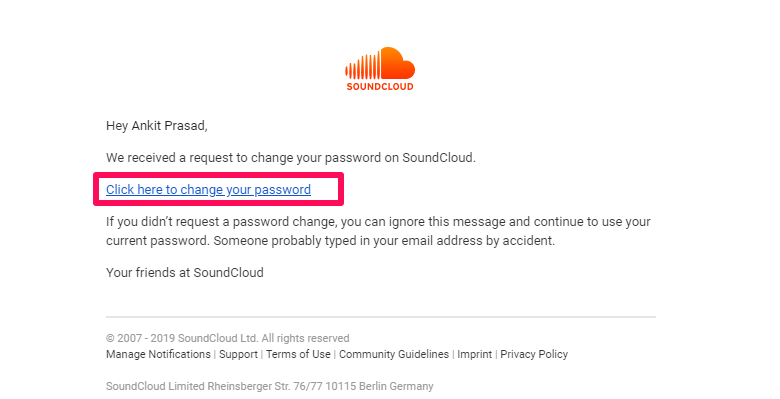Viewport: 780px width, 399px height.
Task: Open the Privacy Policy link
Action: tap(534, 354)
